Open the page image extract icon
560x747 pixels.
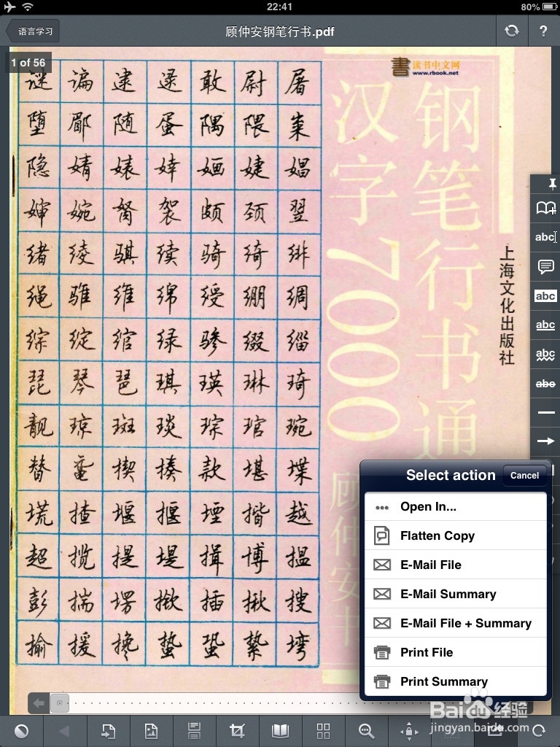[x=151, y=731]
